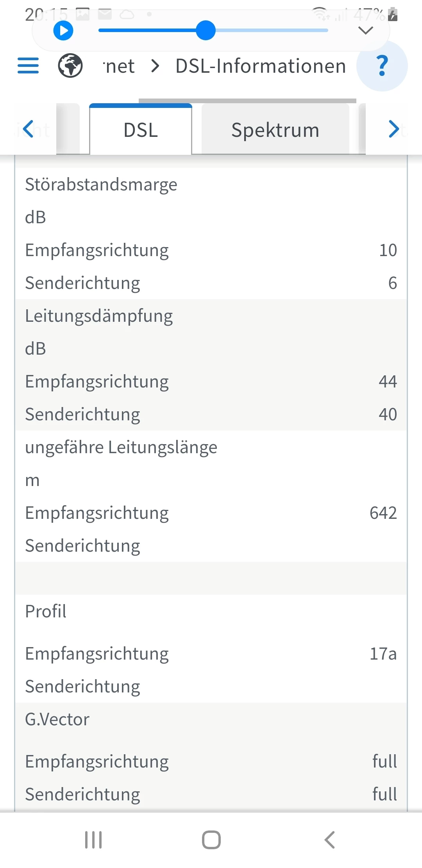Viewport: 422px width, 868px height.
Task: Tap the Android home button
Action: click(x=211, y=839)
